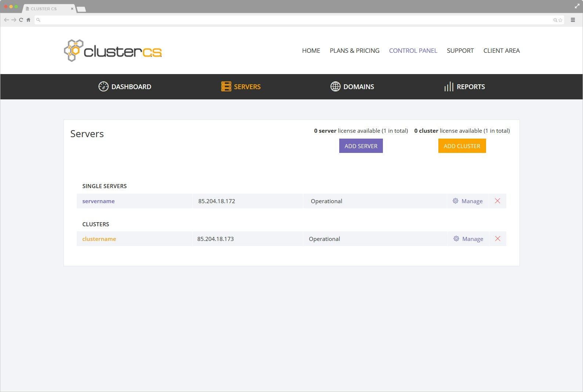Viewport: 583px width, 392px height.
Task: Click the Domains globe icon
Action: [336, 87]
